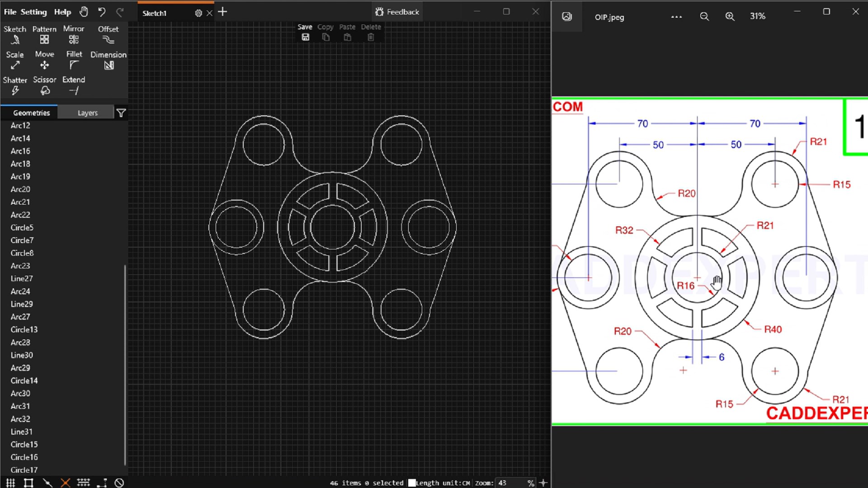Toggle grid display in status bar
The image size is (868, 488).
(10, 483)
